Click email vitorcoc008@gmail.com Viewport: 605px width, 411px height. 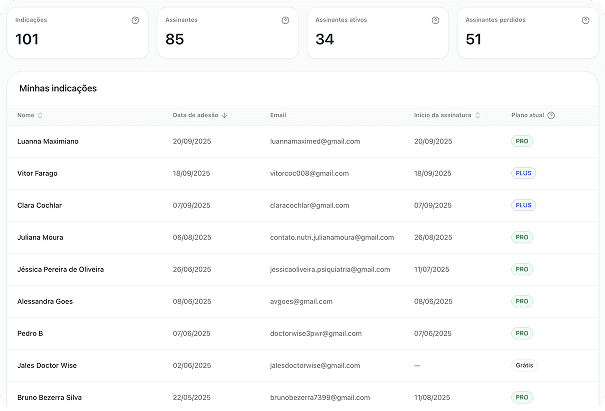309,174
